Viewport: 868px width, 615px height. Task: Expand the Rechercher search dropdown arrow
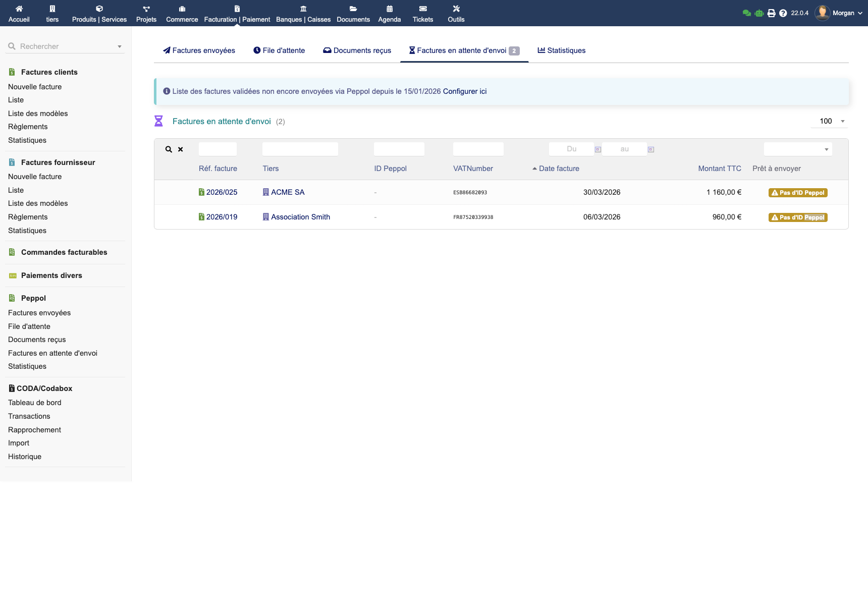pyautogui.click(x=120, y=46)
